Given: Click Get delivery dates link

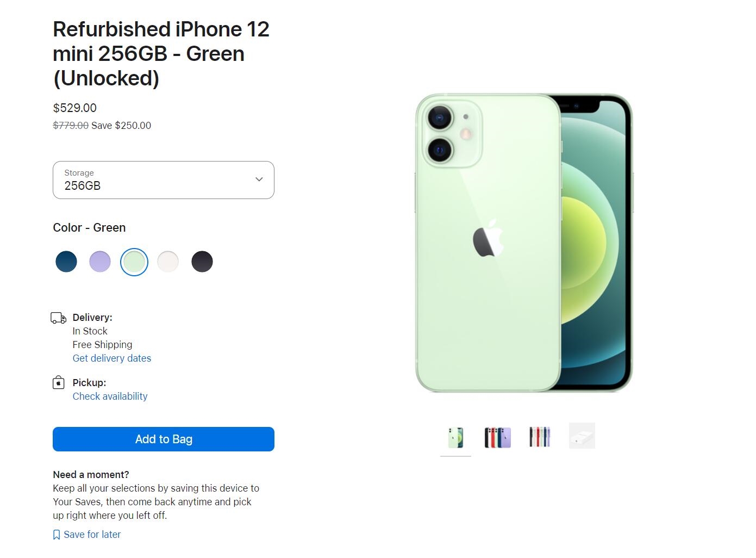Looking at the screenshot, I should pos(112,358).
